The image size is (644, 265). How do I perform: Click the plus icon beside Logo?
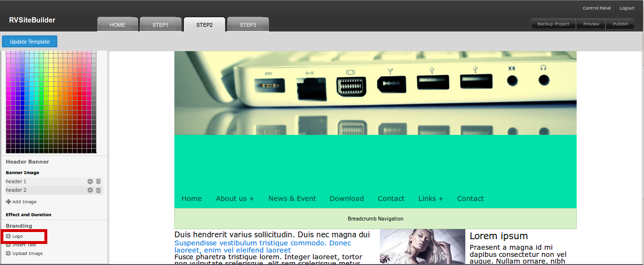tap(8, 236)
